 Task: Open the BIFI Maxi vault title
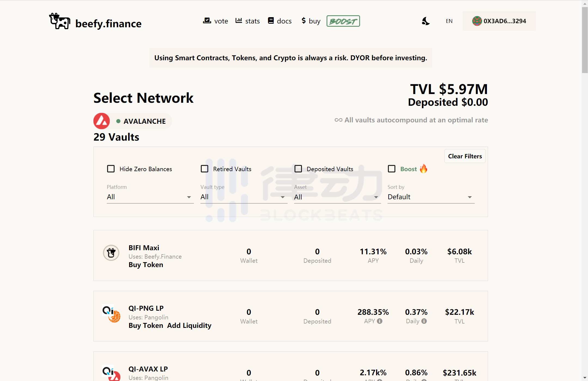tap(144, 248)
